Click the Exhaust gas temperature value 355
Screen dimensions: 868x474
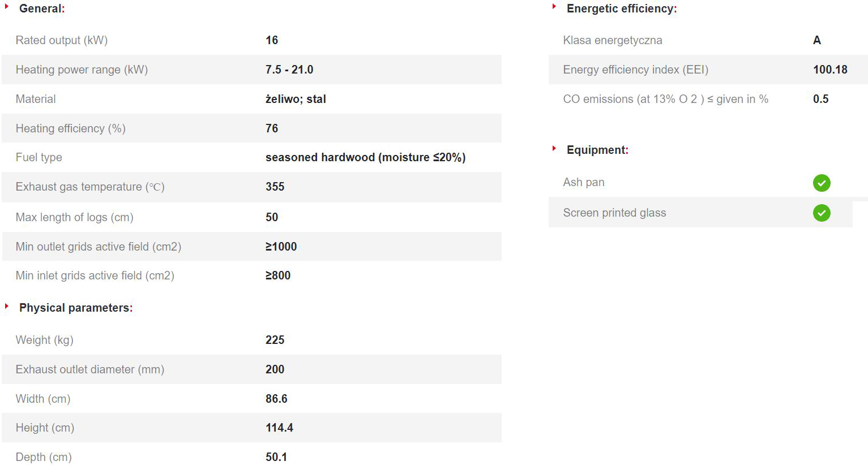[x=275, y=187]
